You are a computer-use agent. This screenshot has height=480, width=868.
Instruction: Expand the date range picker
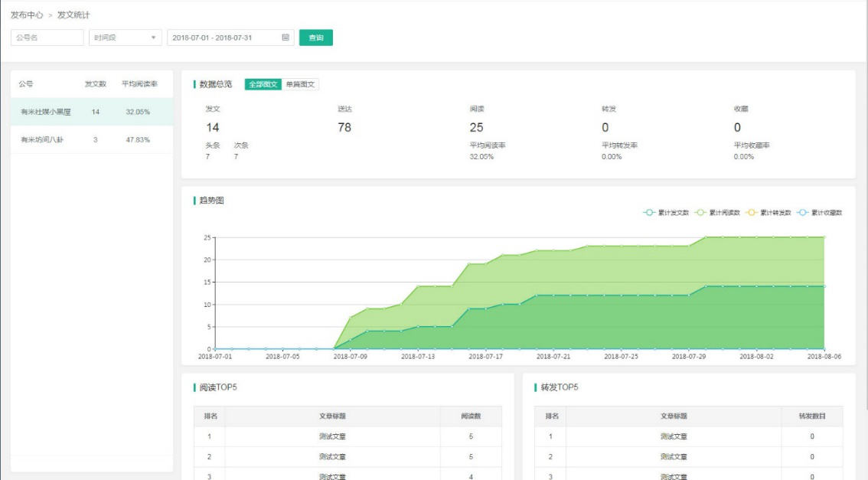point(222,36)
